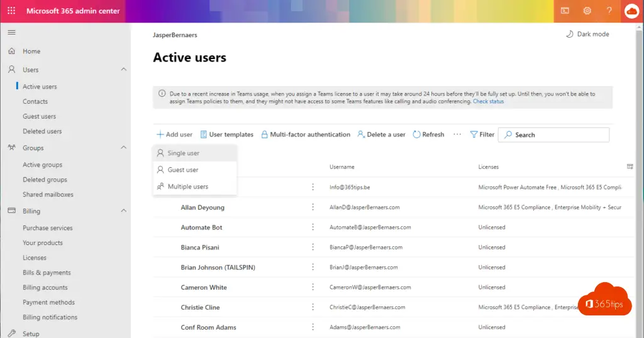Open Payment methods in sidebar
The width and height of the screenshot is (644, 338).
click(x=49, y=302)
